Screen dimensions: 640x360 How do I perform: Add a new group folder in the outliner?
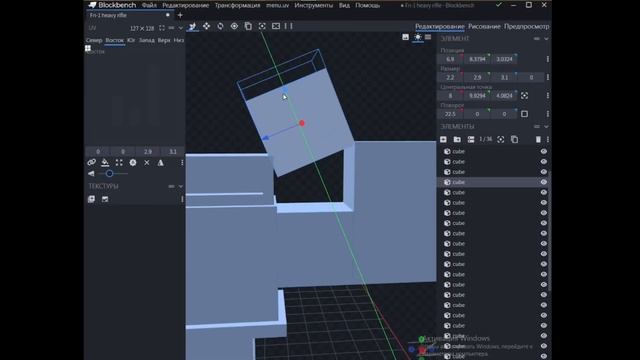pos(457,140)
